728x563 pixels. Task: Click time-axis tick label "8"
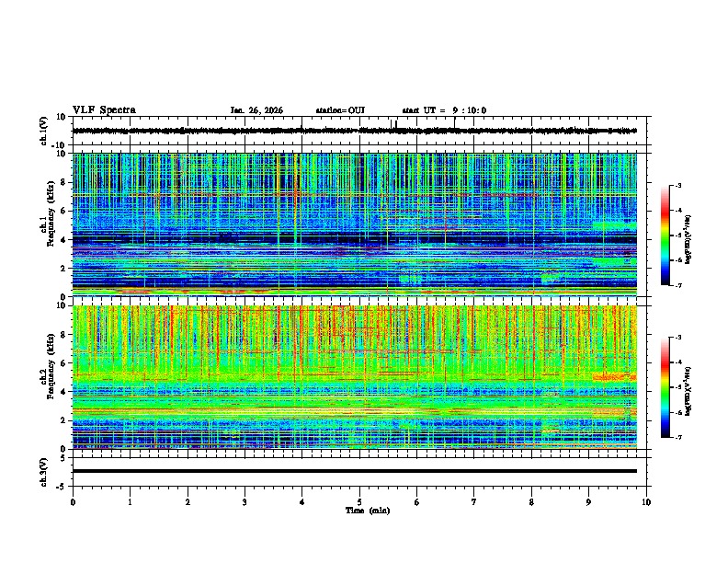(531, 502)
